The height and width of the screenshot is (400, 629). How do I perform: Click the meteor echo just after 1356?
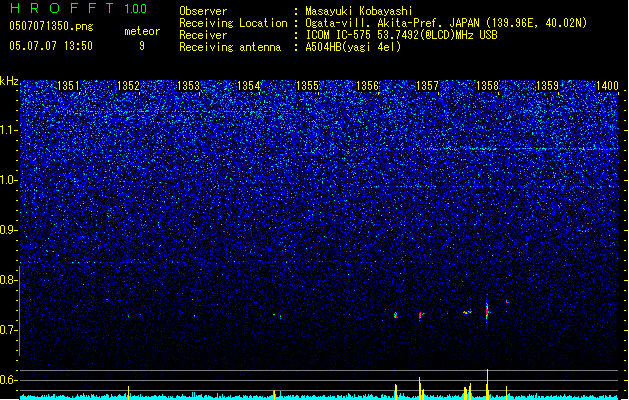(396, 315)
